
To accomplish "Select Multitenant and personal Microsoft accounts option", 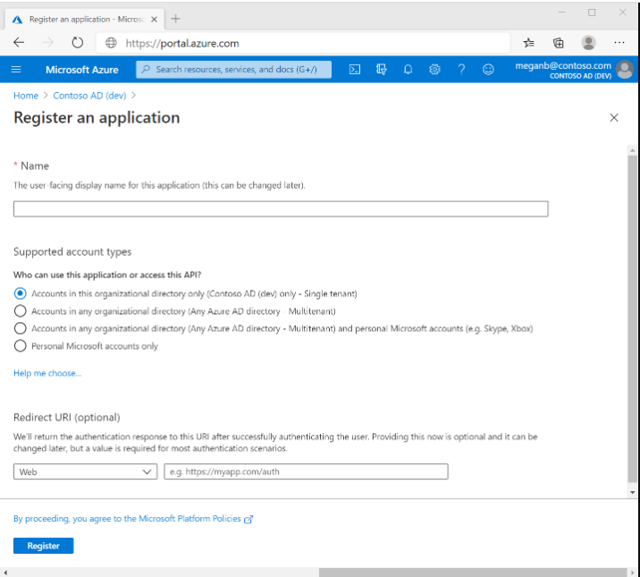I will click(20, 328).
